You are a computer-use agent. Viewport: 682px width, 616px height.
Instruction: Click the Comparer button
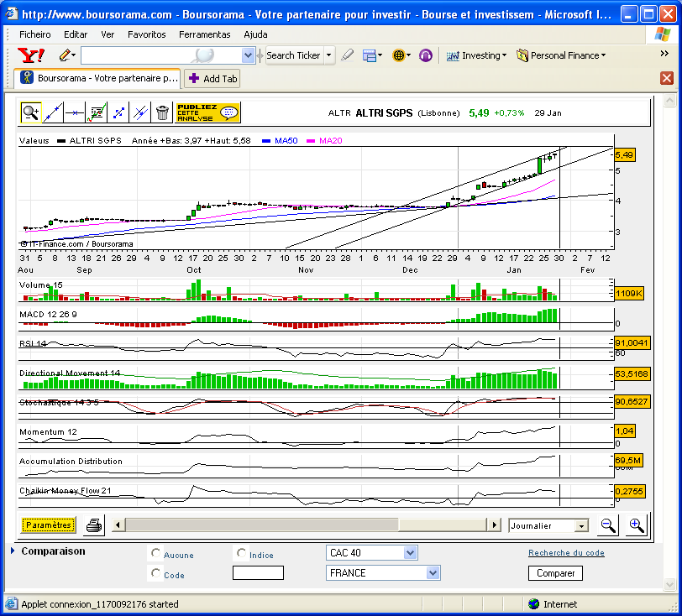pyautogui.click(x=555, y=573)
